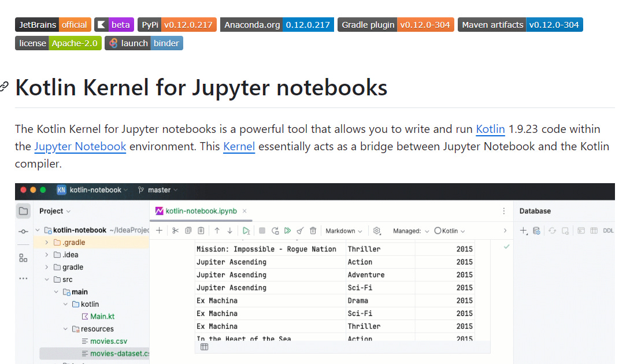Screen dimensions: 630x364
Task: Click the Database table editor icon
Action: [x=594, y=231]
